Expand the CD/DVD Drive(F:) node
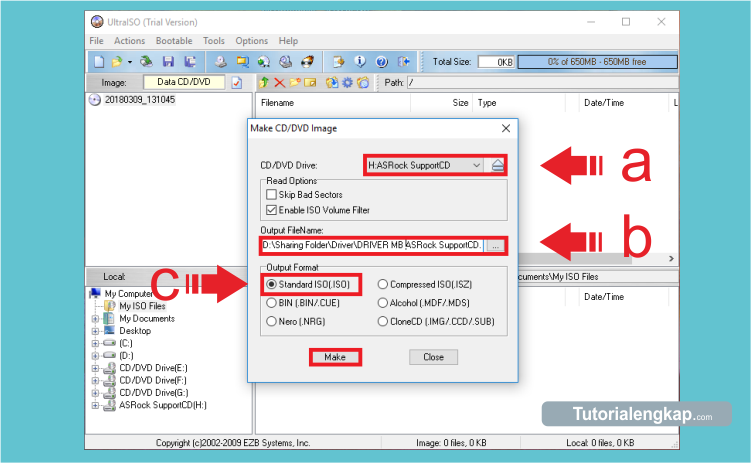 [x=95, y=381]
